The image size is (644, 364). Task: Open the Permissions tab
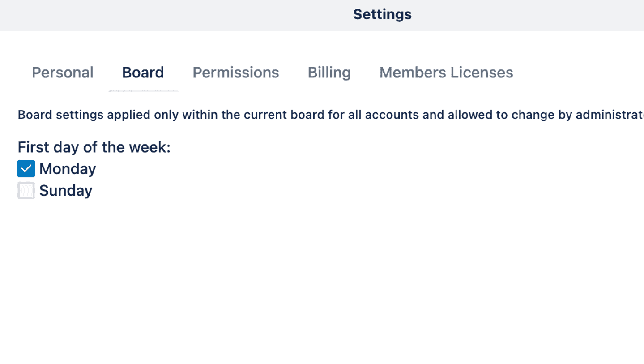[x=235, y=73]
